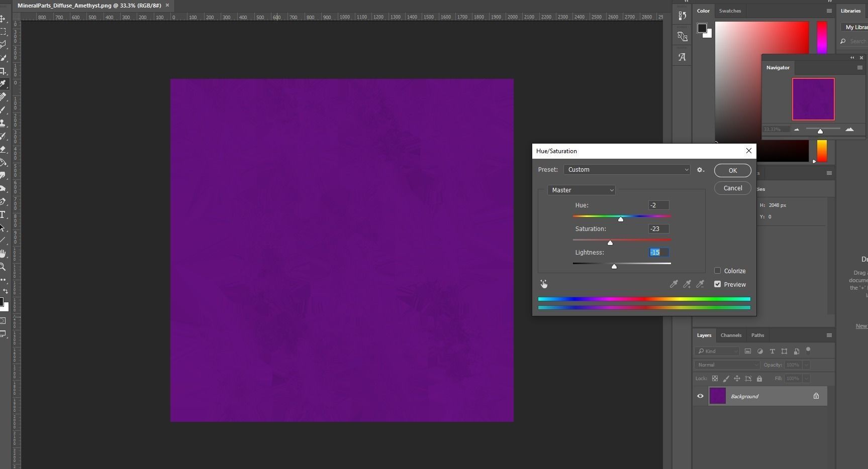Select the Libraries tab
Image resolution: width=868 pixels, height=469 pixels.
[x=850, y=11]
